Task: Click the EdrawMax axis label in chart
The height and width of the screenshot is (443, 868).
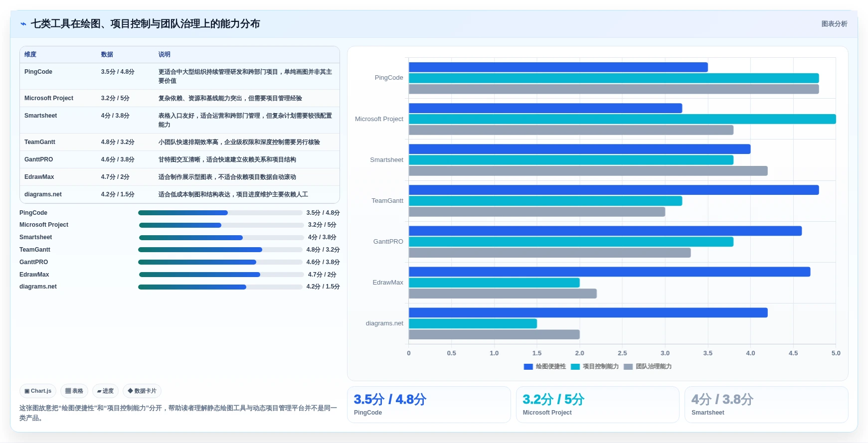Action: 388,283
